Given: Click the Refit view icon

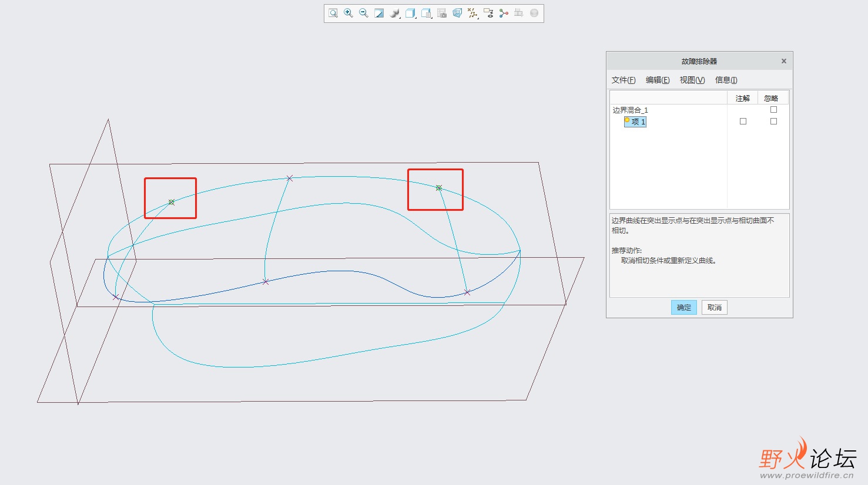Looking at the screenshot, I should pos(333,13).
